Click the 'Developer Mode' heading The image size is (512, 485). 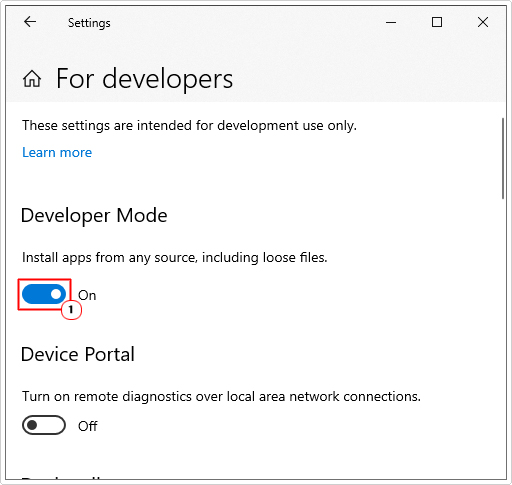(94, 215)
